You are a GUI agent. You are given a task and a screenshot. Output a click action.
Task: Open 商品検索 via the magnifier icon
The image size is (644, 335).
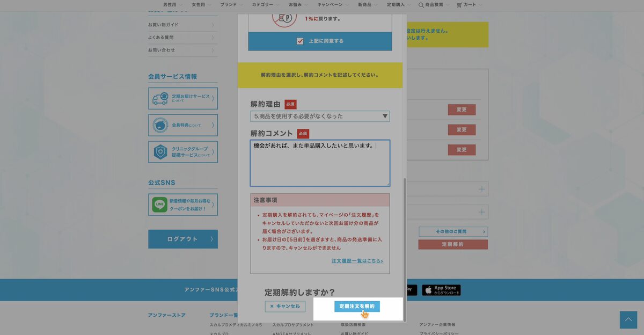tap(422, 5)
